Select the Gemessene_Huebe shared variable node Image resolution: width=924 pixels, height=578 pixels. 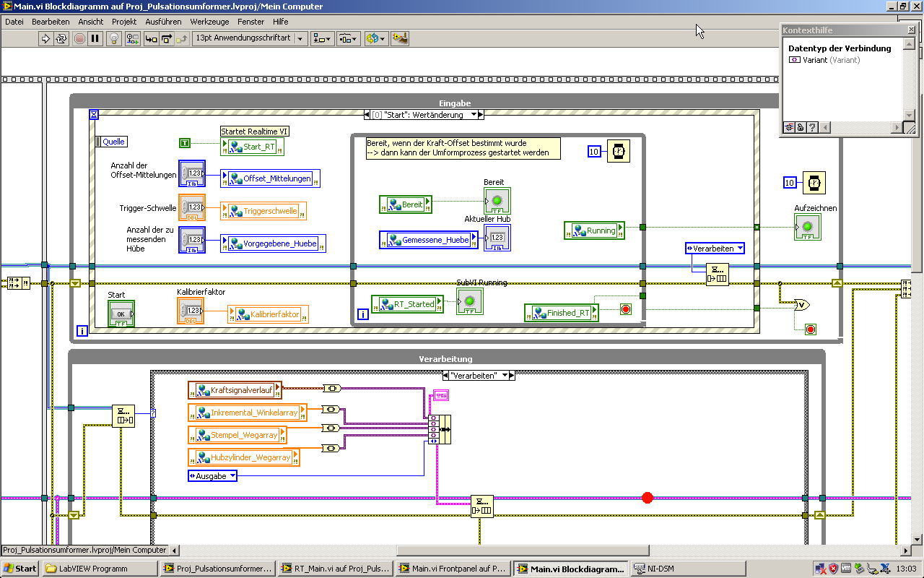429,240
